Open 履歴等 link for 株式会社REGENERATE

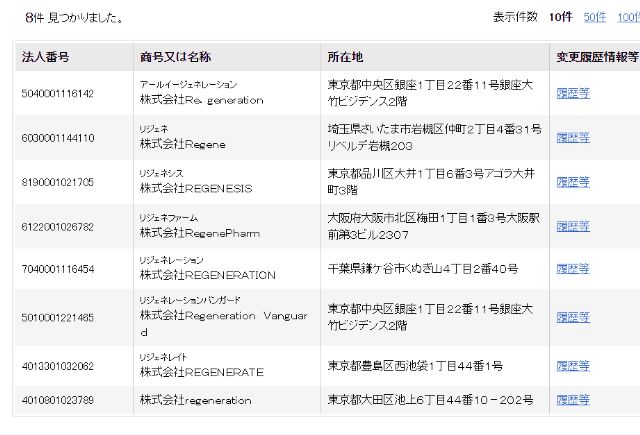coord(573,366)
